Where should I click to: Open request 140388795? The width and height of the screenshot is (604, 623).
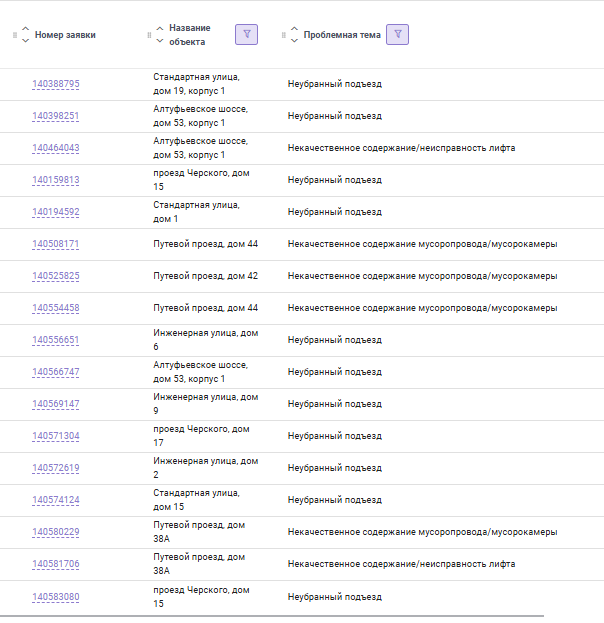tap(56, 84)
